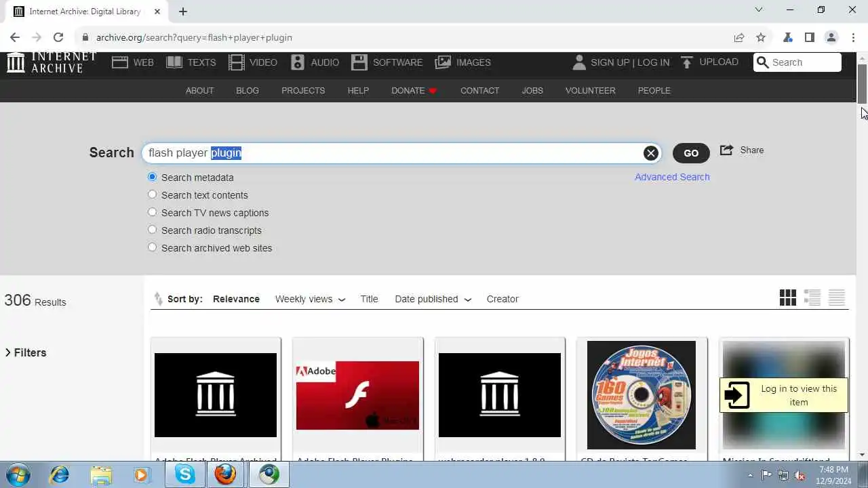This screenshot has width=868, height=488.
Task: Show hidden system tray icons
Action: pyautogui.click(x=751, y=475)
